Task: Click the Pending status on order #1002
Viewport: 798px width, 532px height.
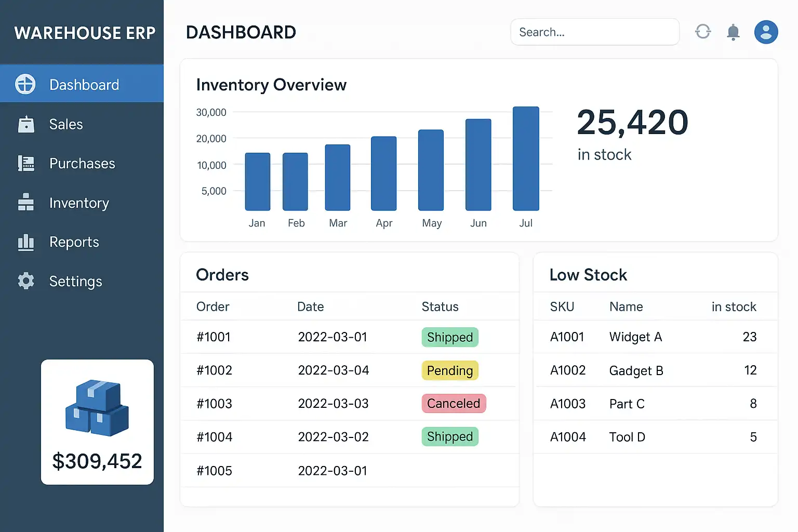Action: click(x=449, y=370)
